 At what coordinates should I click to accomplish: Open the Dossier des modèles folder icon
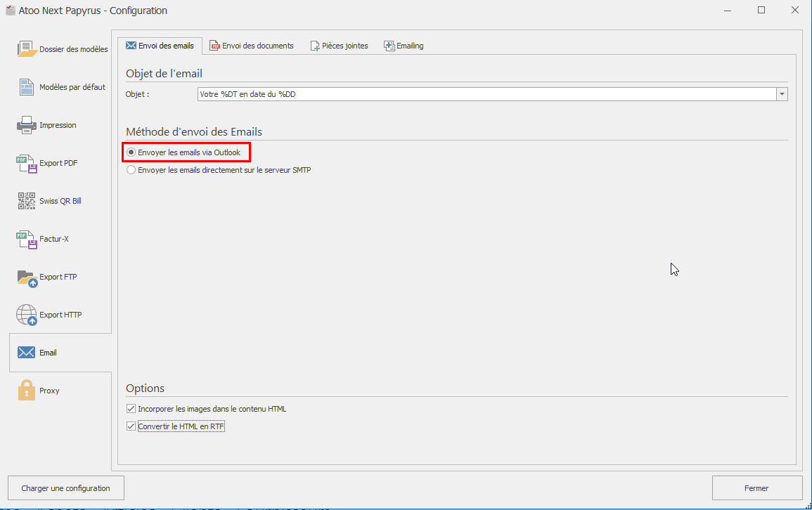click(27, 49)
